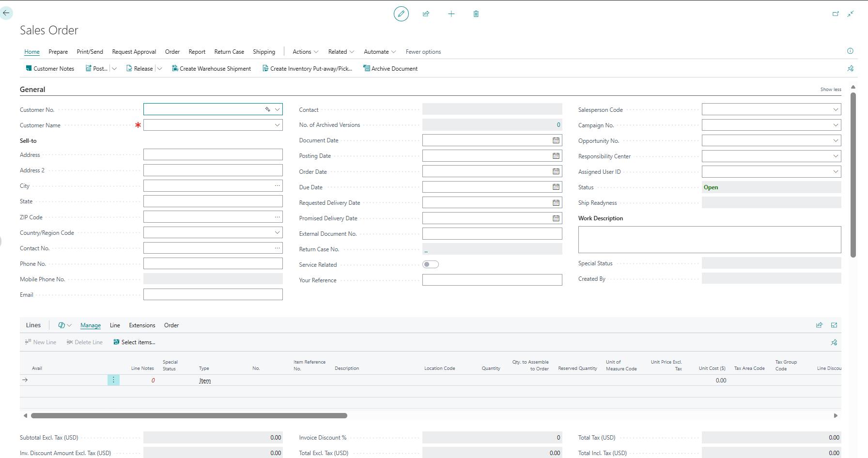
Task: Expand Assigned User ID dropdown
Action: coord(836,171)
